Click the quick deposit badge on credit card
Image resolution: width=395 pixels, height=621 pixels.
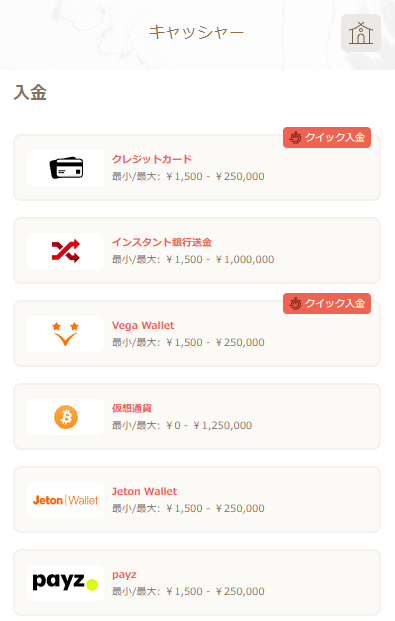tap(327, 137)
